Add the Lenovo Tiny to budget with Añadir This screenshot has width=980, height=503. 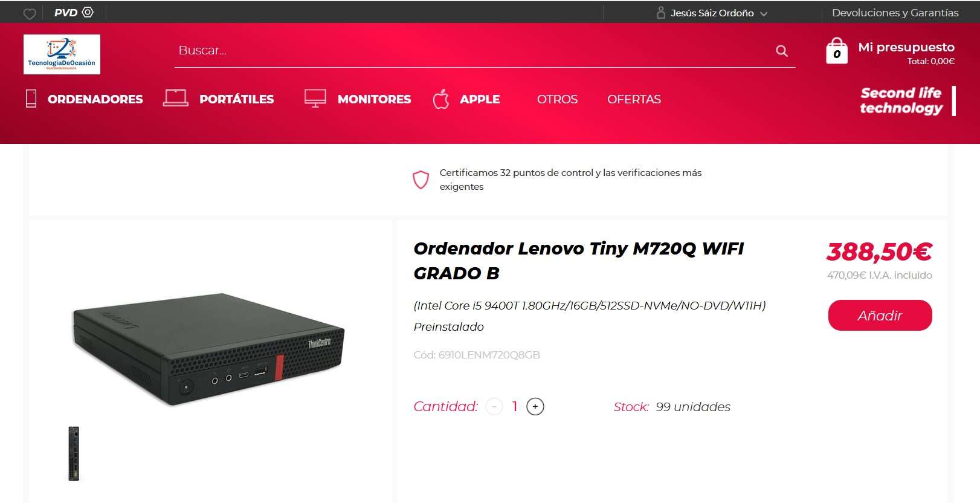click(880, 315)
